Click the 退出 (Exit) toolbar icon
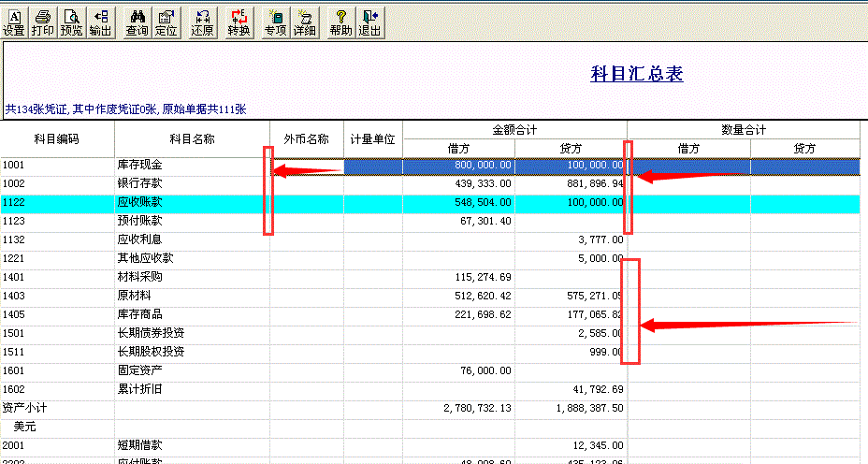 click(x=369, y=22)
